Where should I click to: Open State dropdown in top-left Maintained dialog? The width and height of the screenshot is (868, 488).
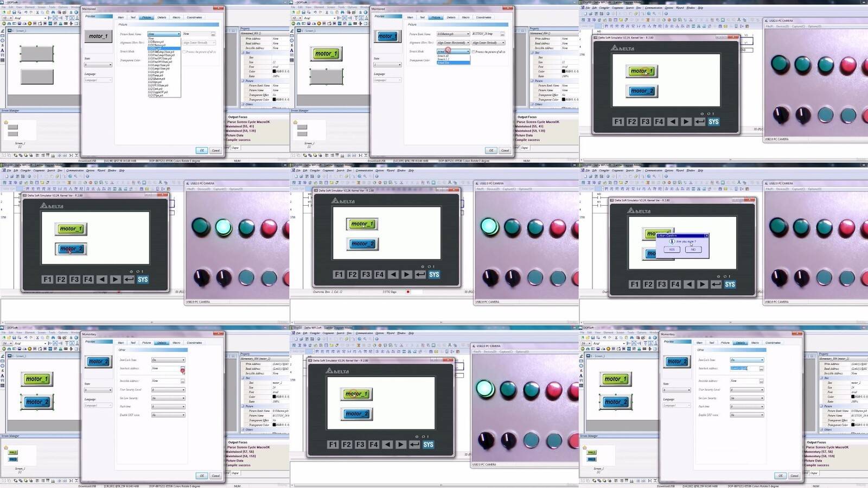98,65
